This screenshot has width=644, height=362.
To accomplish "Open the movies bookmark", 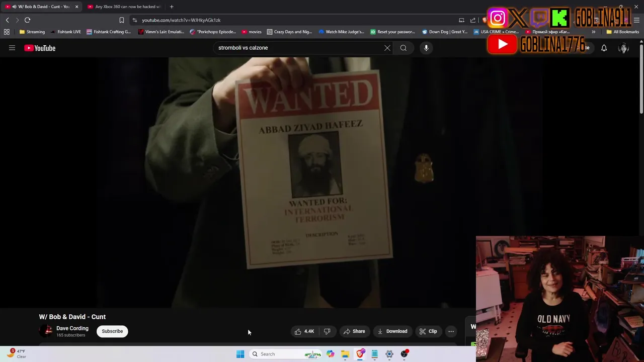I will (x=252, y=32).
